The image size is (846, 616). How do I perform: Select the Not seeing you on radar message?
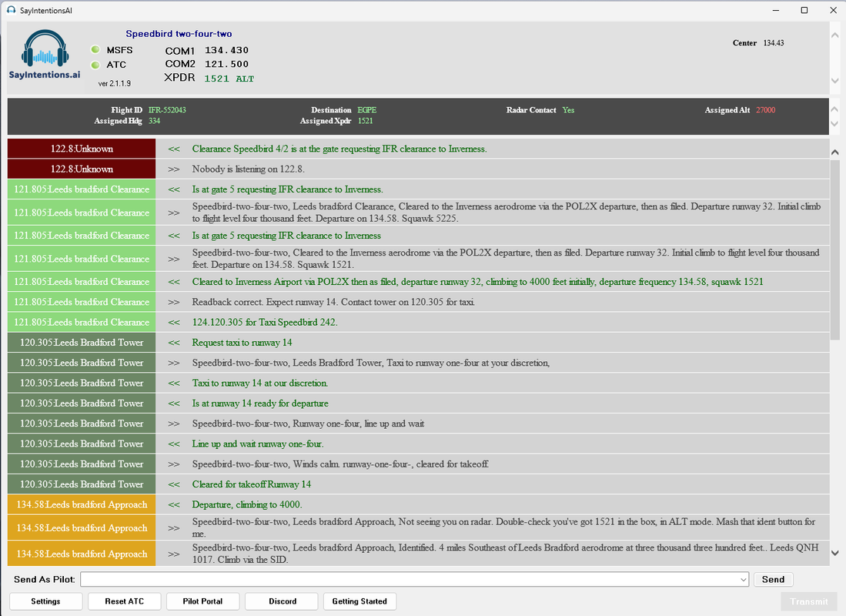click(503, 527)
